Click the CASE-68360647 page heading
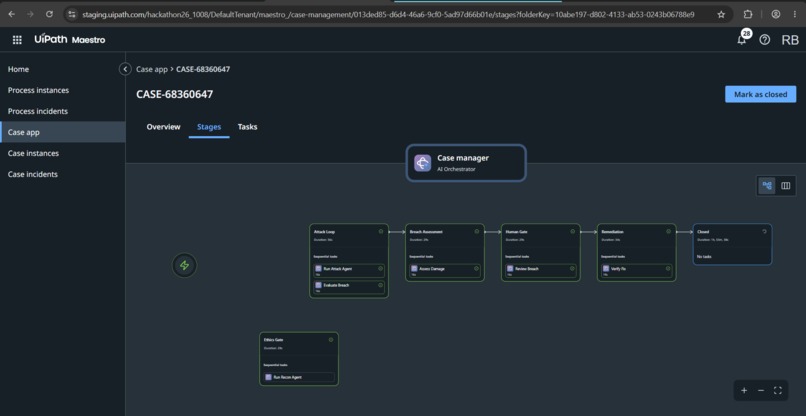The width and height of the screenshot is (806, 416). click(x=175, y=94)
